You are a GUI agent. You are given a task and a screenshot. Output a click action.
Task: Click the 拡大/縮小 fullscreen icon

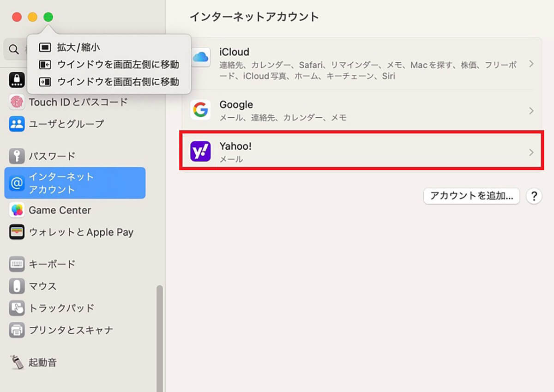[45, 47]
